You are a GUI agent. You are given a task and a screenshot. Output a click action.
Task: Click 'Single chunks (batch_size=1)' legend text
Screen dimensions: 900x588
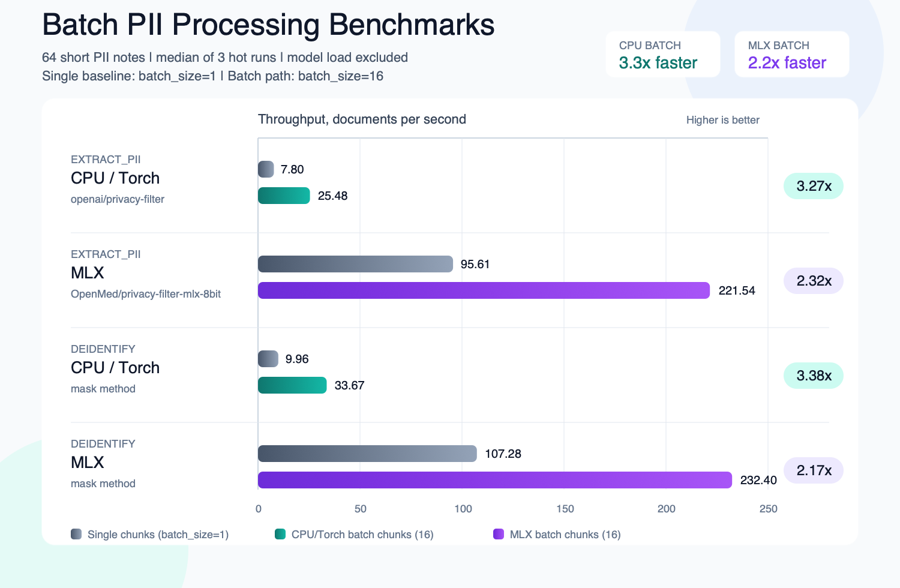[158, 535]
